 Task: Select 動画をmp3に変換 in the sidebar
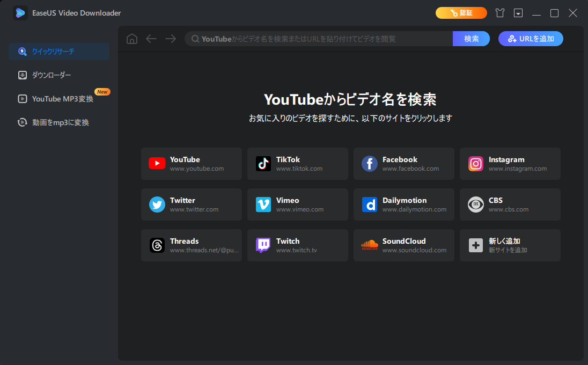[x=60, y=122]
